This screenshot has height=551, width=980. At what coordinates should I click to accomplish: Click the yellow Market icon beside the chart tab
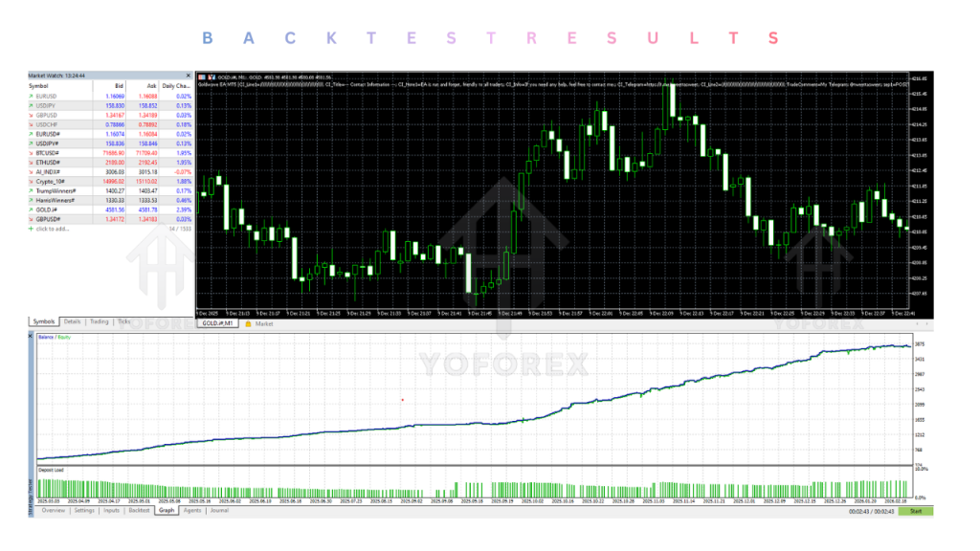tap(248, 324)
